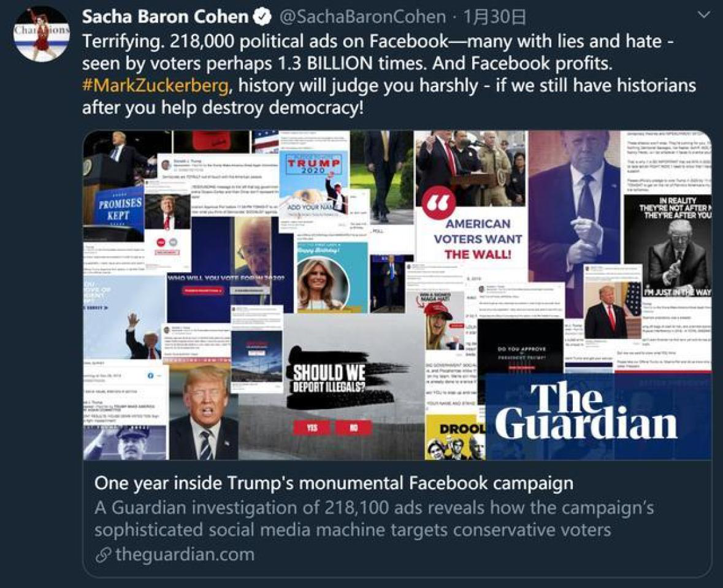Image resolution: width=723 pixels, height=588 pixels.
Task: Click the Promises Kept podium image
Action: pyautogui.click(x=118, y=209)
